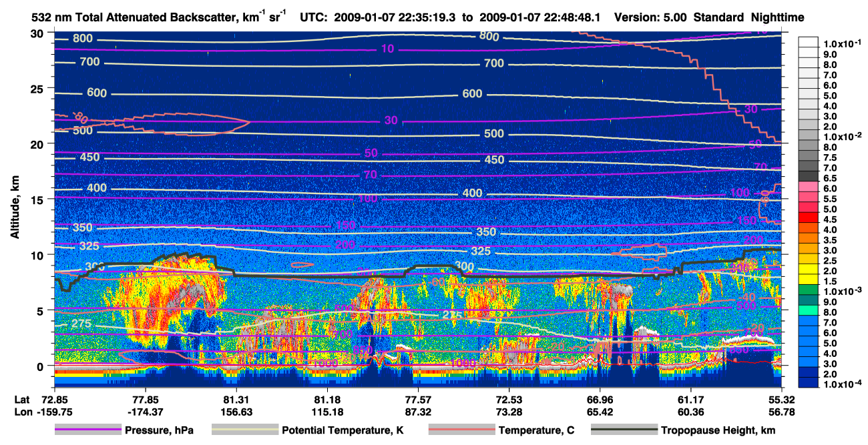868x445 pixels.
Task: Click longitude value '-174.37'
Action: [145, 412]
